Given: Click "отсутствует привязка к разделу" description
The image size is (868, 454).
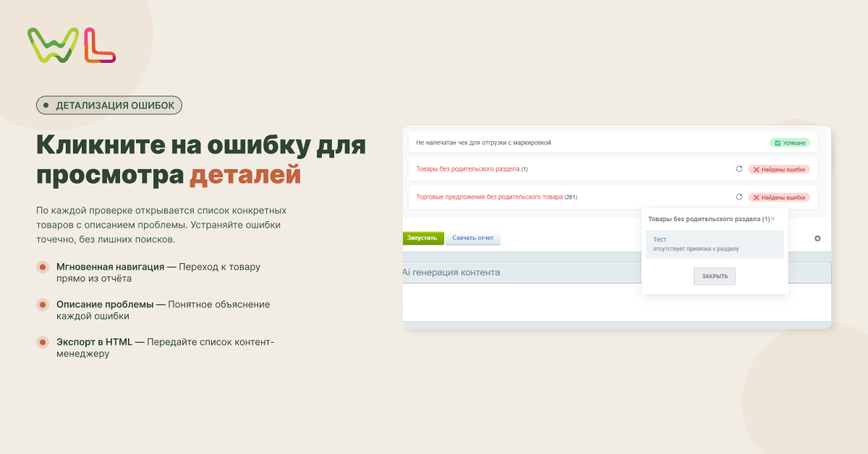Looking at the screenshot, I should [696, 249].
